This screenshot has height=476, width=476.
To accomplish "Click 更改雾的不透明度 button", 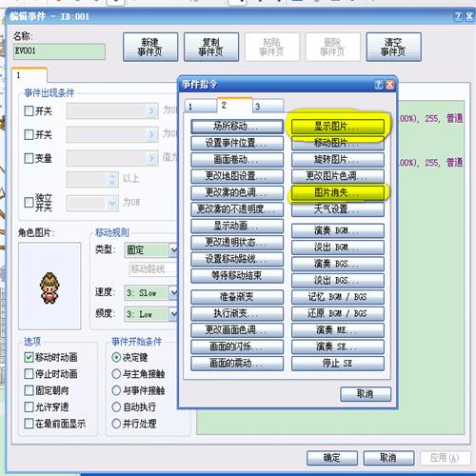I will tap(237, 209).
